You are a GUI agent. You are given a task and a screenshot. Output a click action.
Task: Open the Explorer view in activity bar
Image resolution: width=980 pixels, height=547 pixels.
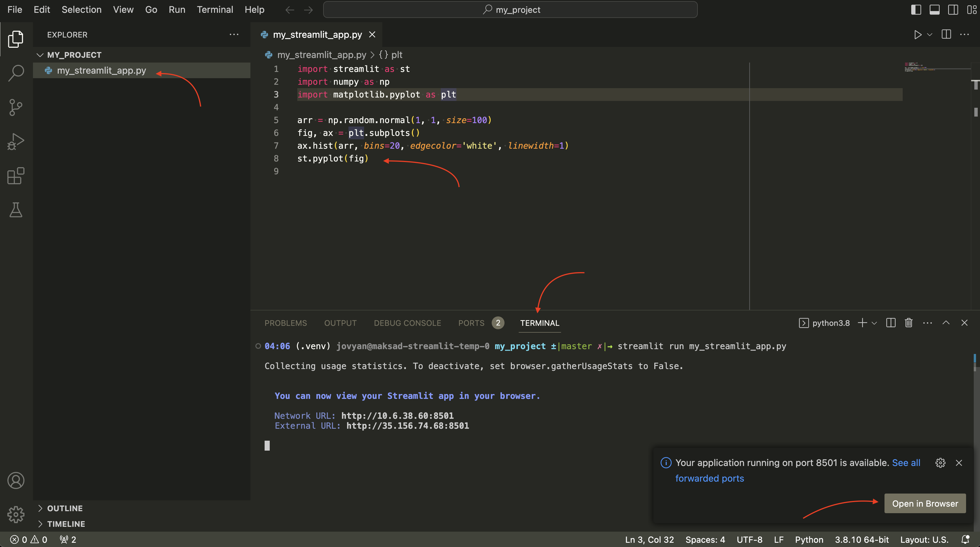[x=16, y=39]
